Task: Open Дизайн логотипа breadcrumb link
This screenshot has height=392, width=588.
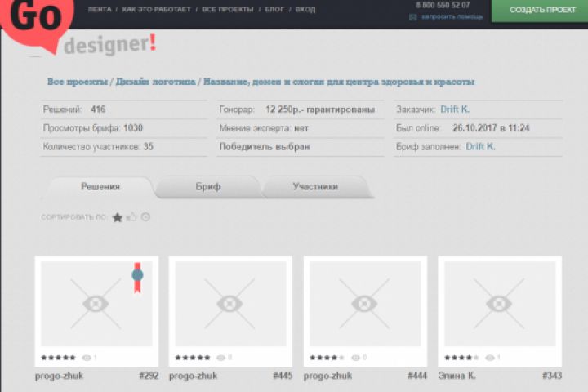Action: tap(155, 82)
